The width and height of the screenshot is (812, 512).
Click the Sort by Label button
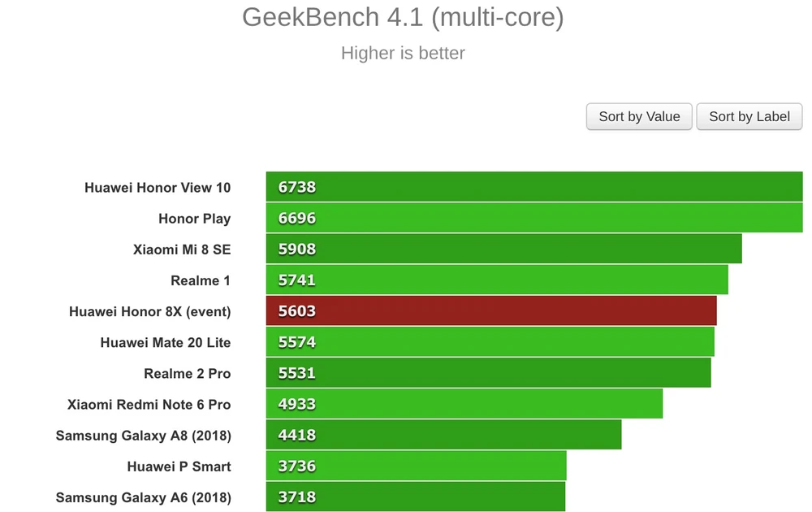[749, 116]
